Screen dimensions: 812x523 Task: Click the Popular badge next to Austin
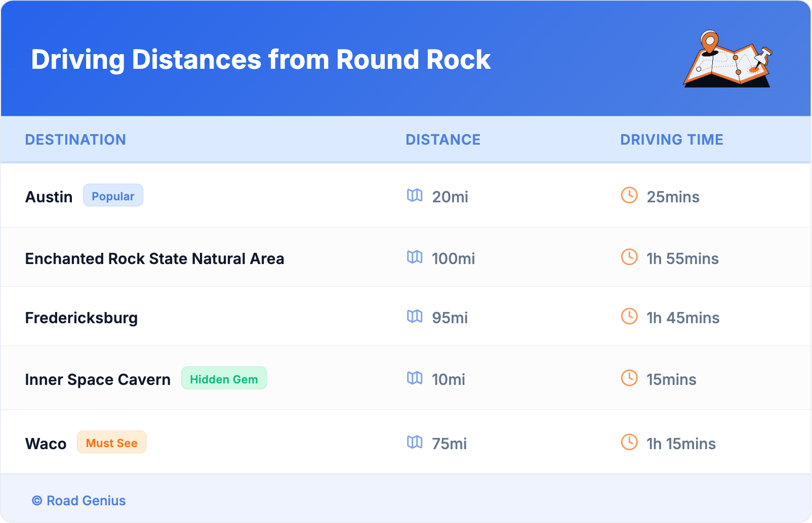(x=113, y=196)
